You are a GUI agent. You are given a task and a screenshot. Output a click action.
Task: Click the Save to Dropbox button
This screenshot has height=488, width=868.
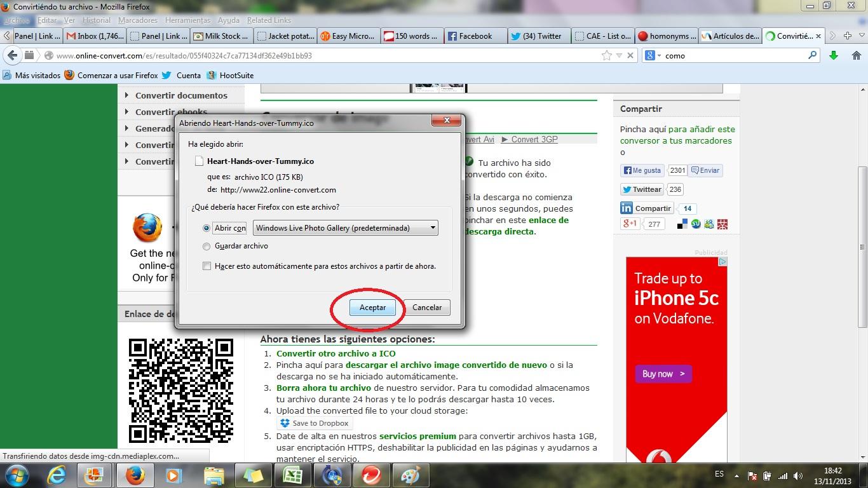(315, 423)
